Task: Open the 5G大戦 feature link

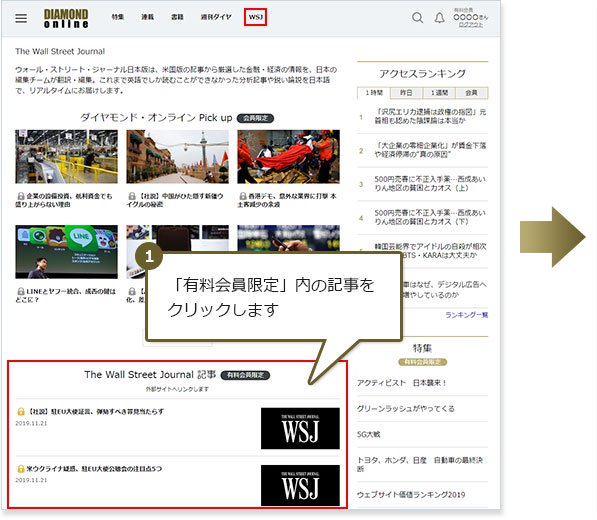Action: (369, 434)
